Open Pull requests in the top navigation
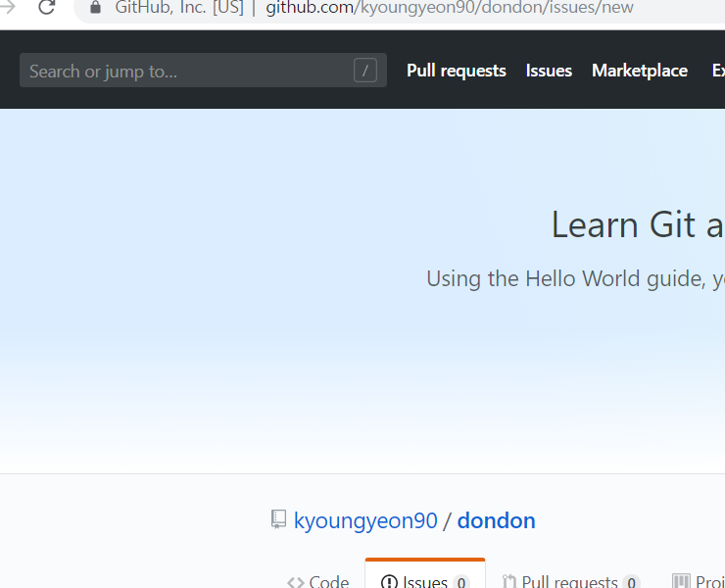This screenshot has width=725, height=588. 456,71
